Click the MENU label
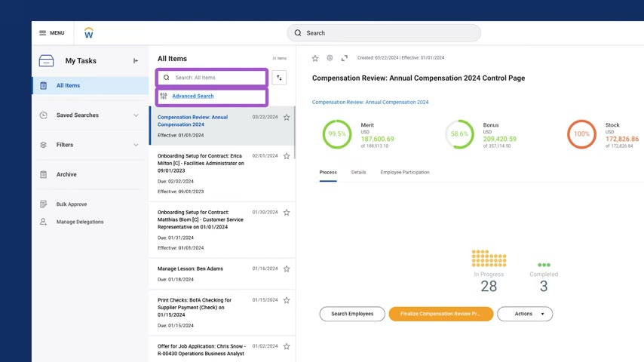Image resolution: width=644 pixels, height=362 pixels. coord(57,33)
